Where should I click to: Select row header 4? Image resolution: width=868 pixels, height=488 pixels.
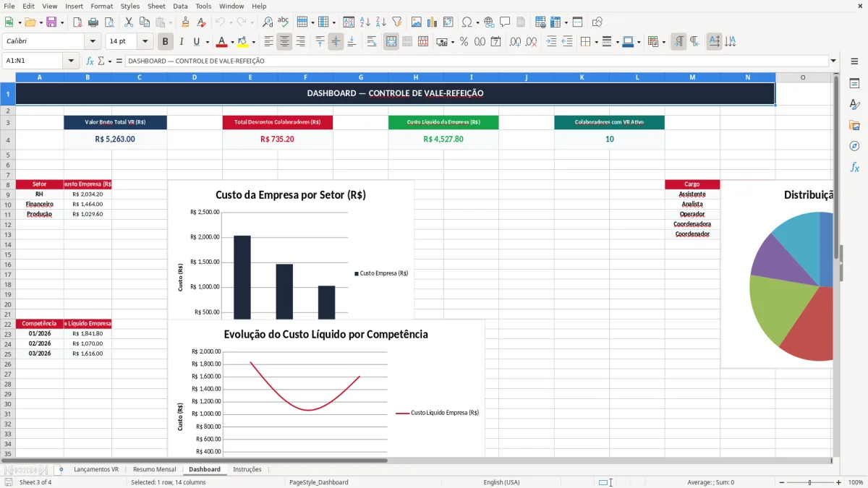[8, 140]
